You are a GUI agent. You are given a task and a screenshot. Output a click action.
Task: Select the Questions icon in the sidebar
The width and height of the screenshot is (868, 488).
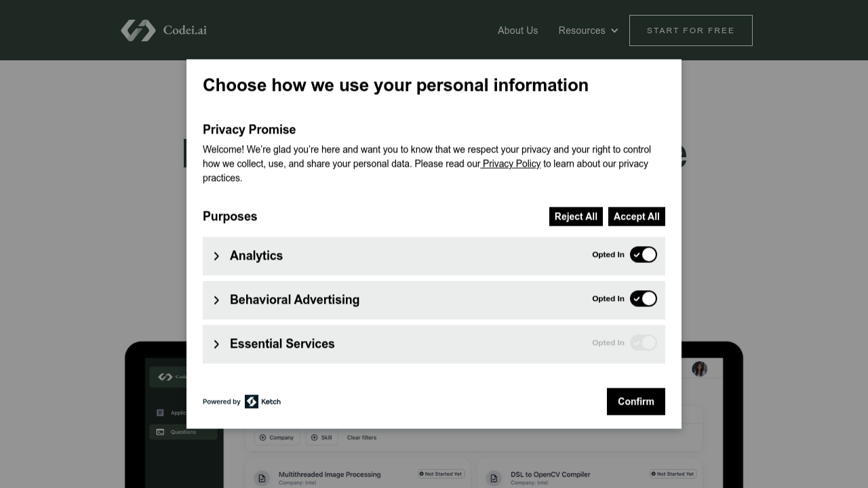(x=160, y=432)
